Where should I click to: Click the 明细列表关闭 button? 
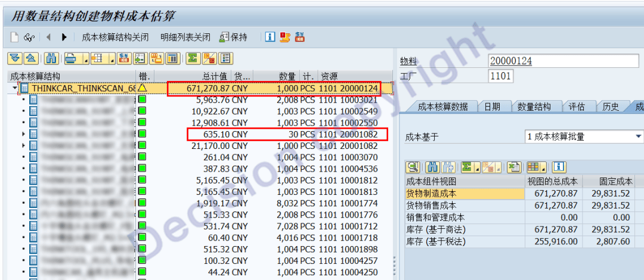click(185, 37)
